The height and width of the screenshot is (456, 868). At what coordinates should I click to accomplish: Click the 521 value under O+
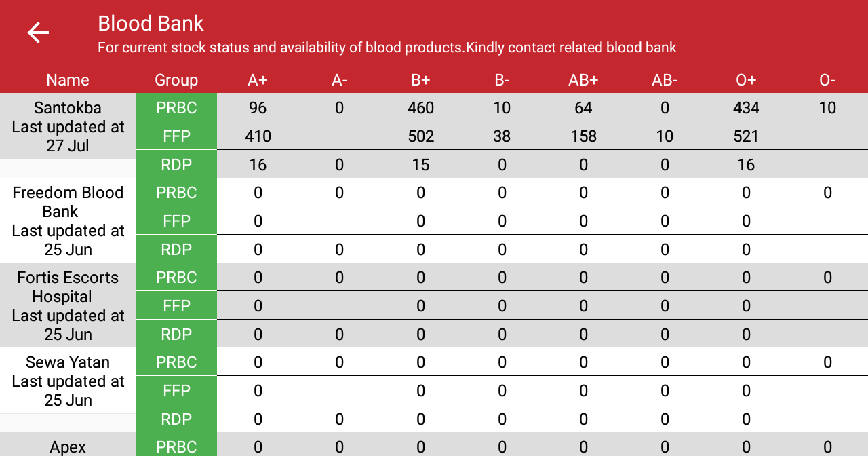tap(746, 136)
